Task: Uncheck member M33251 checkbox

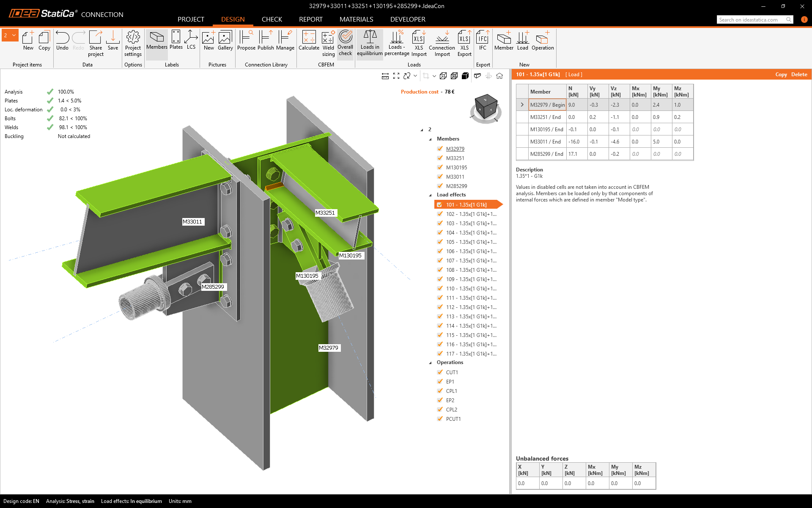Action: click(440, 158)
